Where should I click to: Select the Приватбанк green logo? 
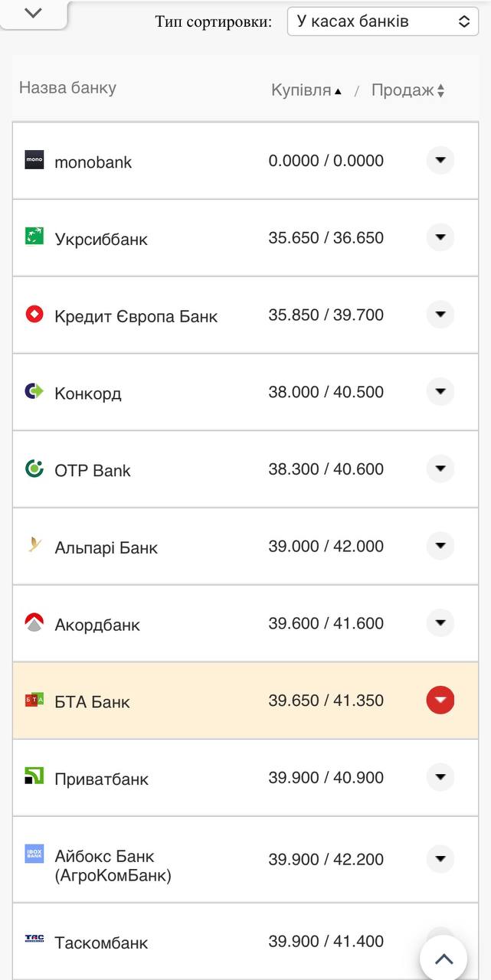point(33,777)
